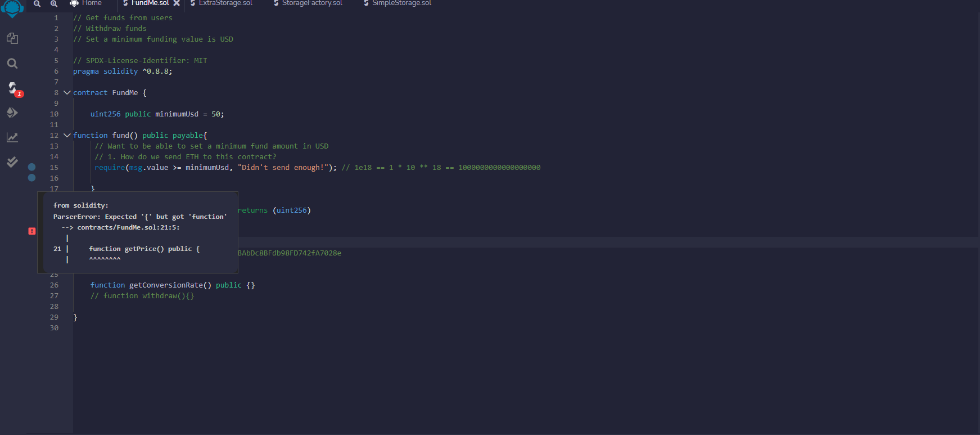Click 'returns (uint256)' text

274,210
